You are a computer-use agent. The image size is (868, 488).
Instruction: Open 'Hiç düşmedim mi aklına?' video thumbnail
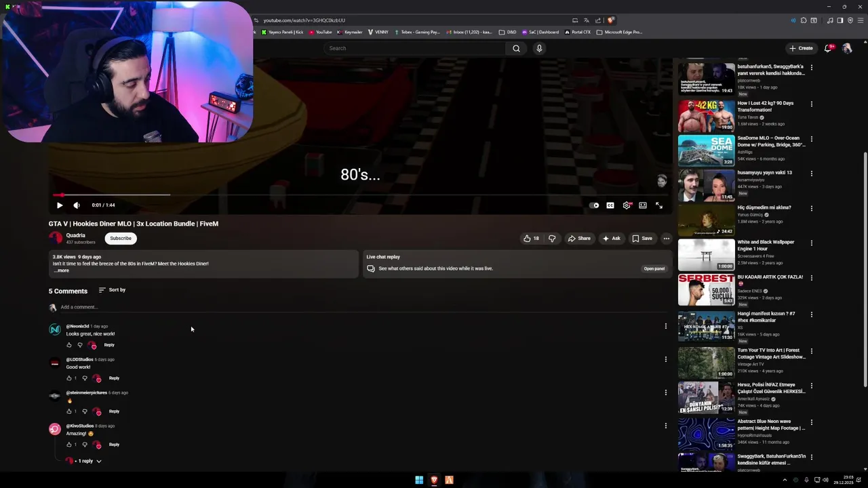[706, 220]
